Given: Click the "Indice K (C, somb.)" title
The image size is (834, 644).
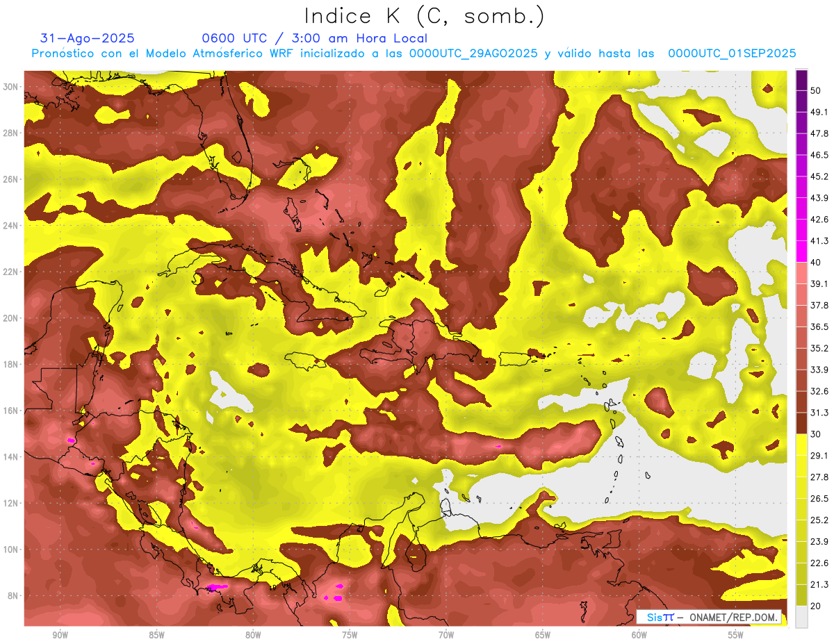Looking at the screenshot, I should pos(425,16).
